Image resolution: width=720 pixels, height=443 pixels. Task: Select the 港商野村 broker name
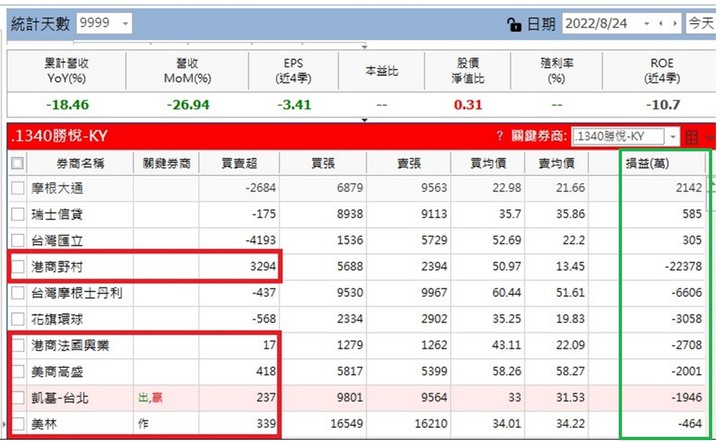click(57, 267)
